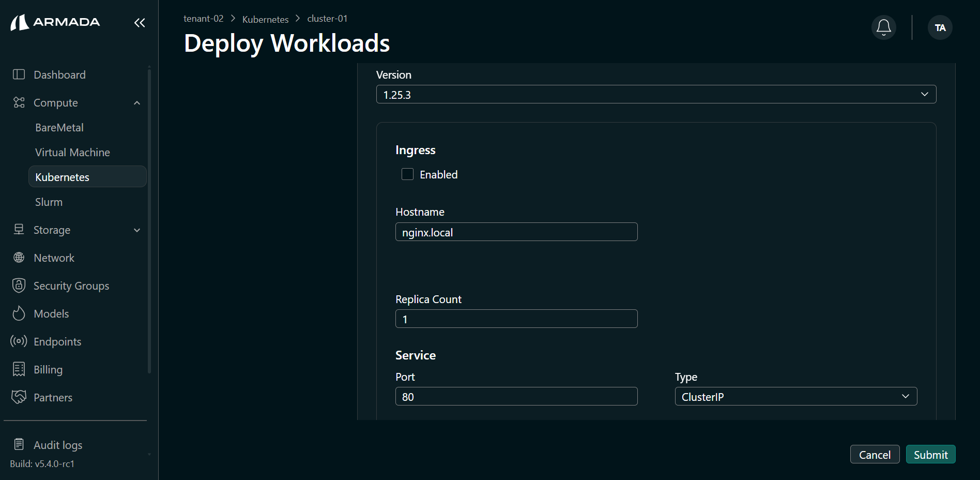Submit the workload deployment
The image size is (980, 480).
coord(930,455)
